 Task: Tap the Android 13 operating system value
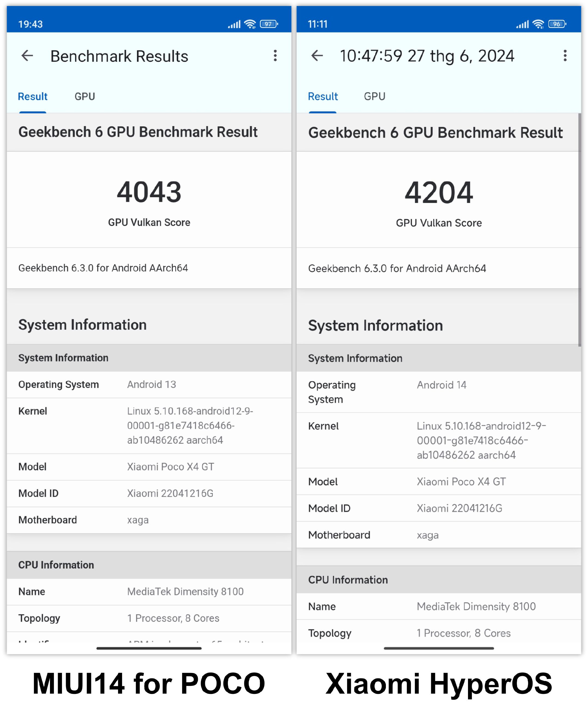pos(152,384)
